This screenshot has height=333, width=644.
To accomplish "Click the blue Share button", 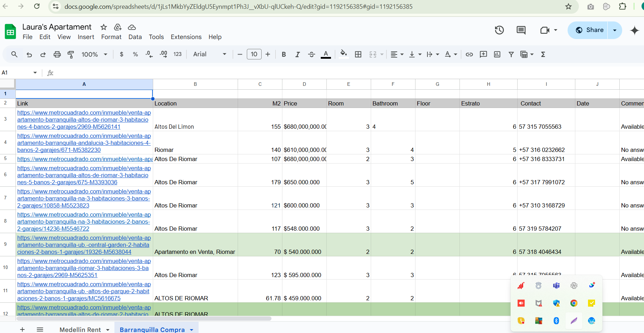I will 590,30.
